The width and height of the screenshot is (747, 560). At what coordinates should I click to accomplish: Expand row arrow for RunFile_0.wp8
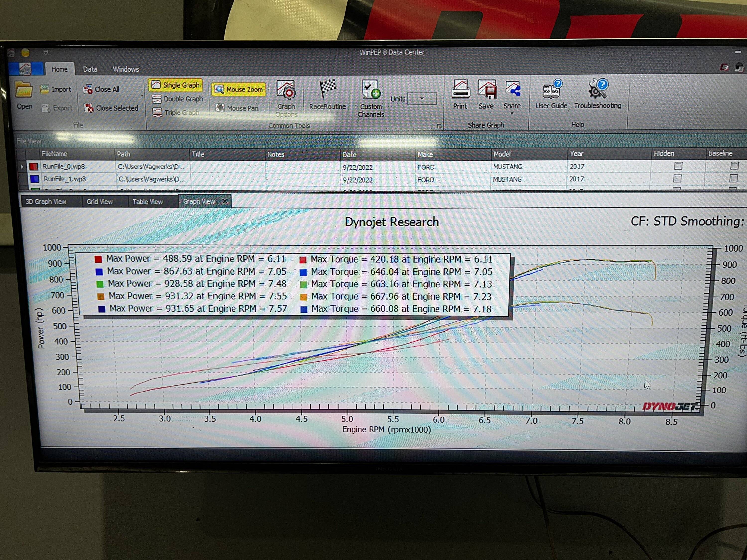pyautogui.click(x=22, y=167)
